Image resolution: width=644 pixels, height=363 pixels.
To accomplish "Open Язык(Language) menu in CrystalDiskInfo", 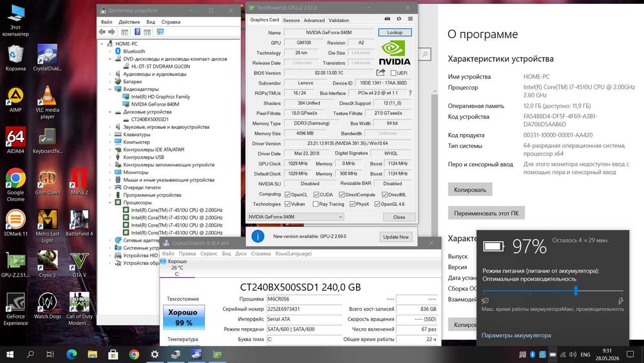I will click(293, 253).
